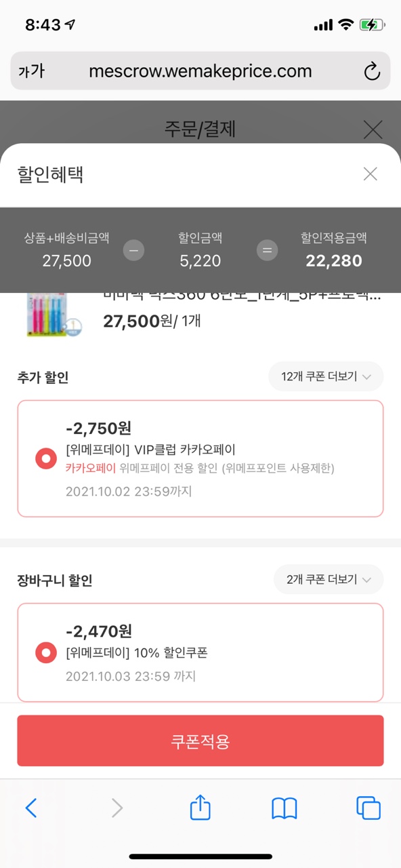Show open tabs in Safari
The width and height of the screenshot is (401, 868).
click(368, 808)
